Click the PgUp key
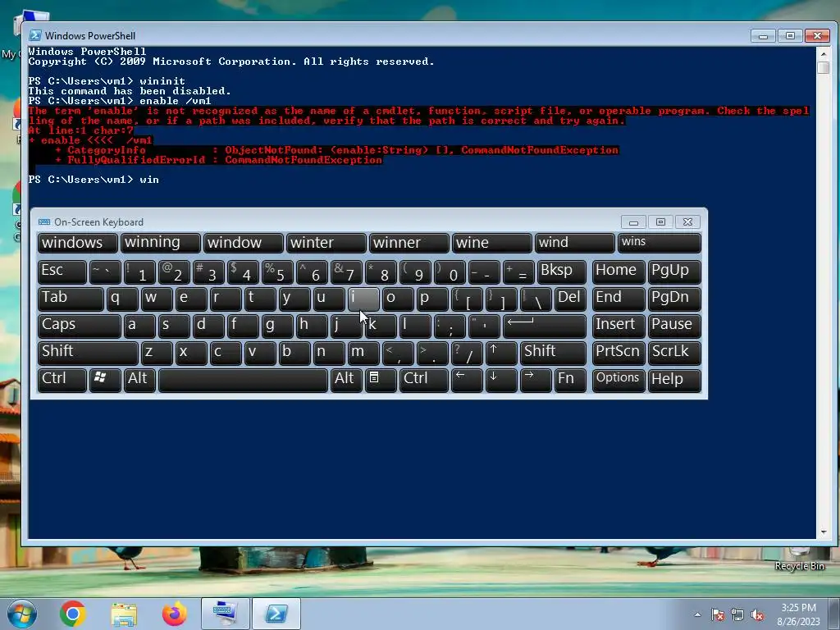840x630 pixels. click(x=674, y=272)
